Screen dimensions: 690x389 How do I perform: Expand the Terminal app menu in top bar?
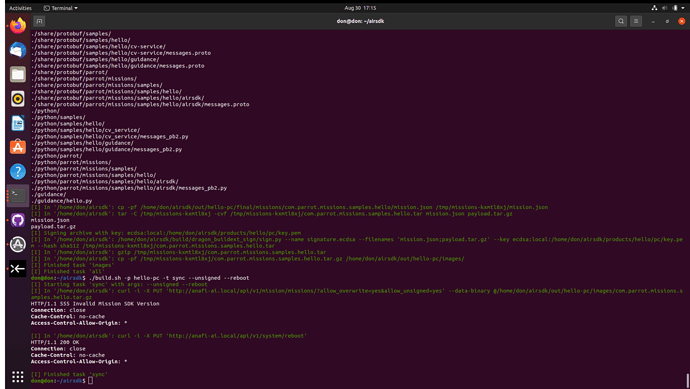(61, 8)
